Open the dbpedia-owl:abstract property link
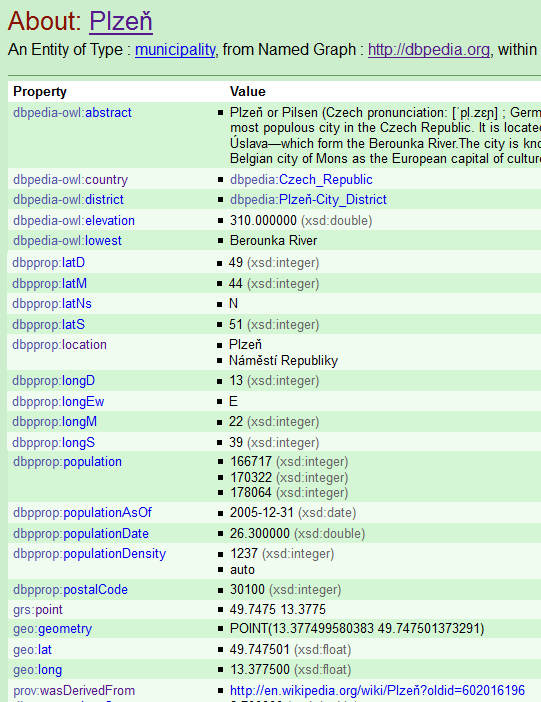This screenshot has width=541, height=702. pyautogui.click(x=72, y=113)
